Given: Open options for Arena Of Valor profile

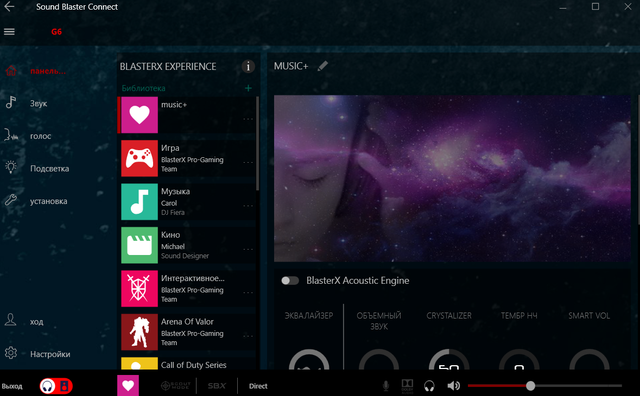Looking at the screenshot, I should pos(248,336).
